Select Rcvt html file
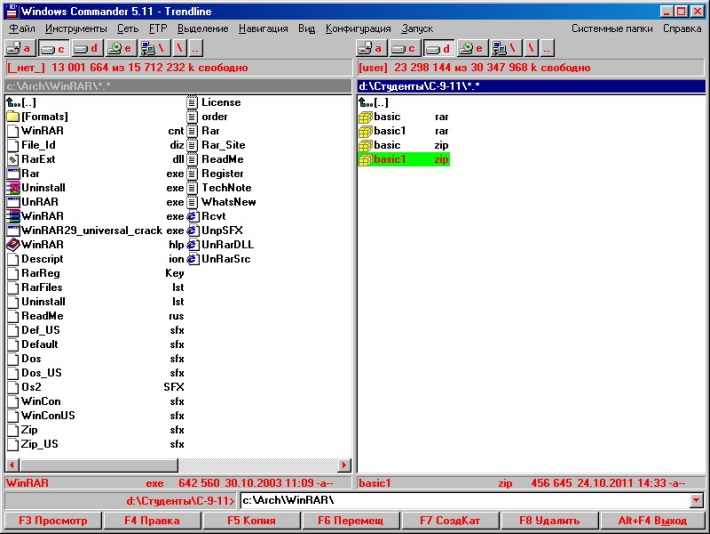The image size is (710, 534). [207, 216]
